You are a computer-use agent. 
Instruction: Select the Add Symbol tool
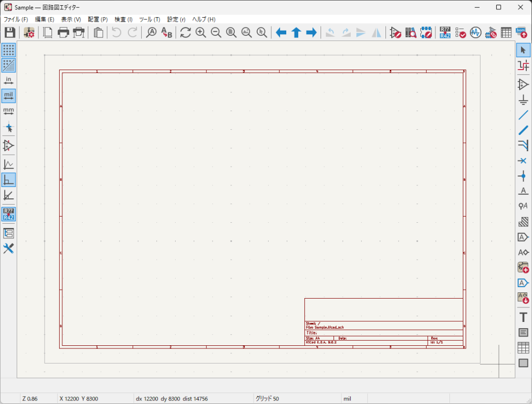(x=523, y=84)
